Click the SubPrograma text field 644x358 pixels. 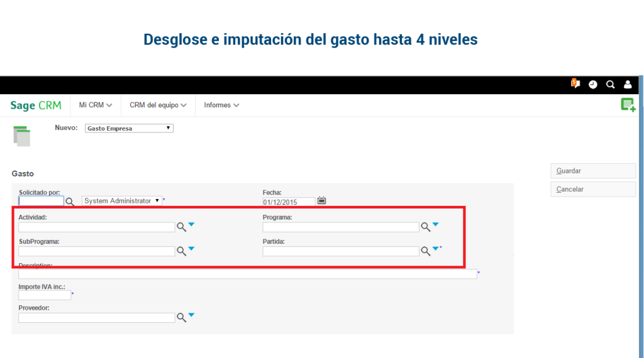click(x=96, y=251)
